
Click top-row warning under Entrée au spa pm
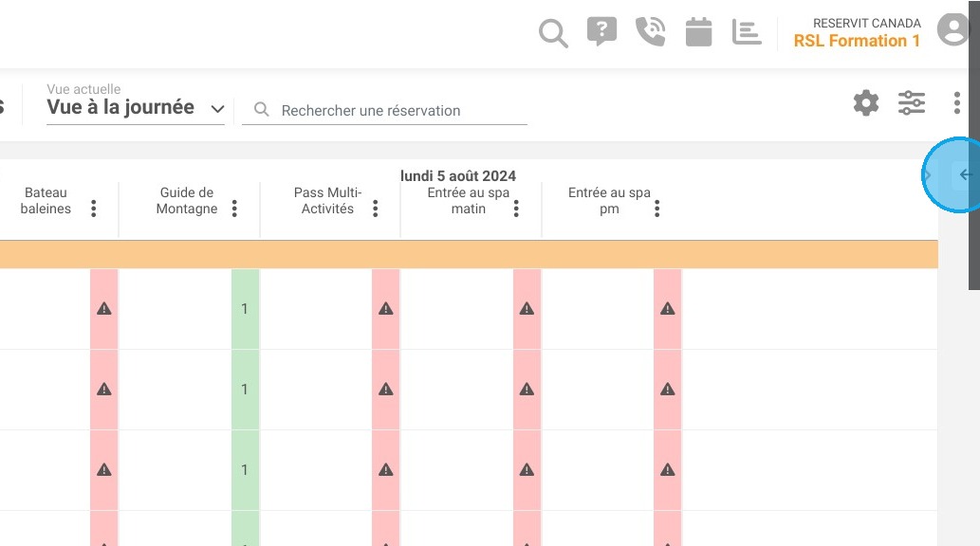pyautogui.click(x=668, y=309)
